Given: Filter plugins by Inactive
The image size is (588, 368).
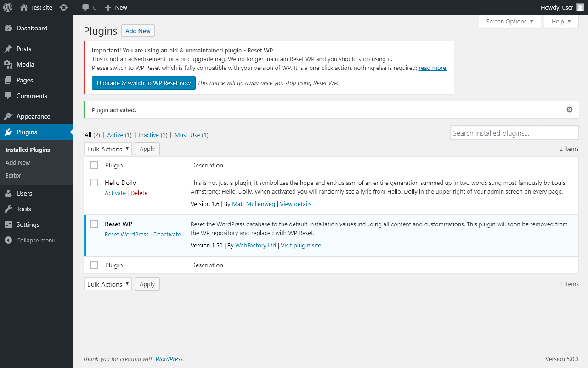Looking at the screenshot, I should click(149, 135).
